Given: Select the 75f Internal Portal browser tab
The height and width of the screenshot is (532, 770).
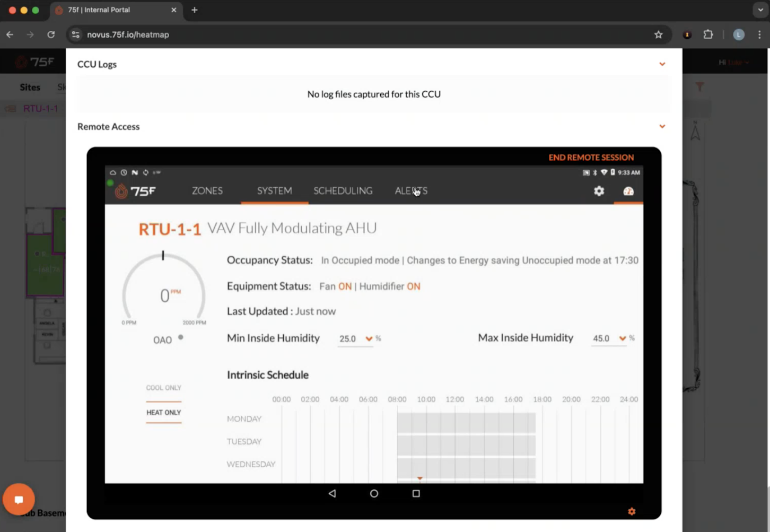Looking at the screenshot, I should pyautogui.click(x=117, y=10).
